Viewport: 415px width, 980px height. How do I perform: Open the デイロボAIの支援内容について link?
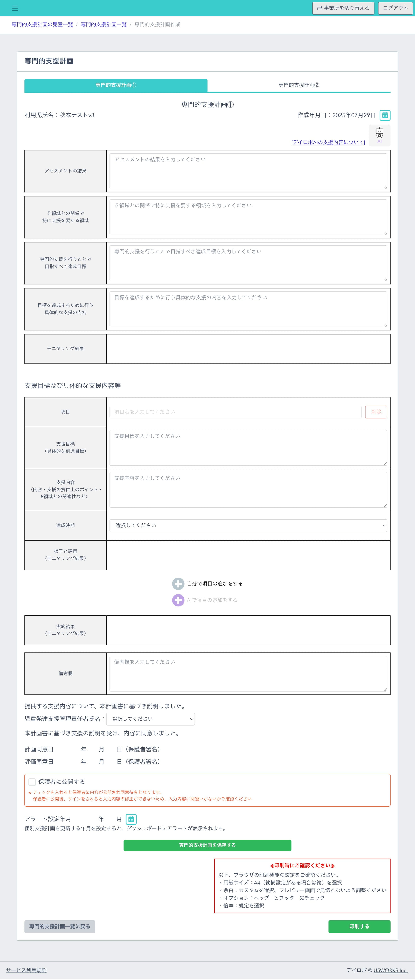pyautogui.click(x=328, y=142)
